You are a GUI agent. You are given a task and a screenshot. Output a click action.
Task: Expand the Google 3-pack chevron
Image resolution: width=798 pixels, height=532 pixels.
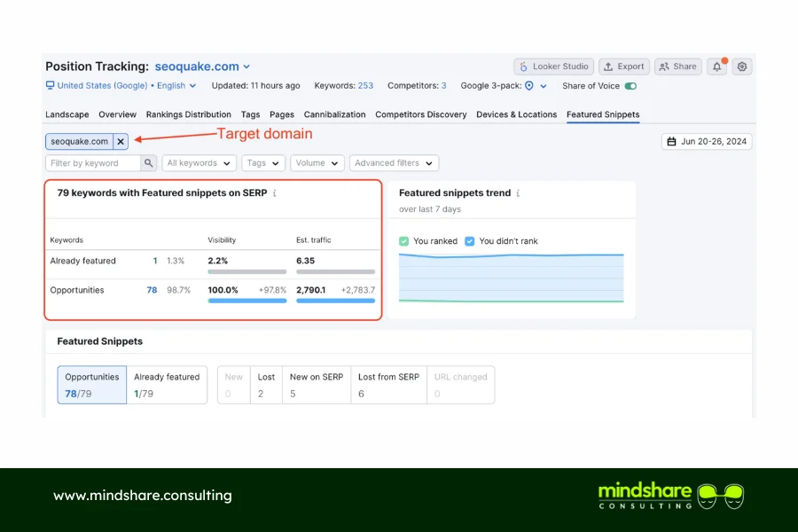point(544,86)
